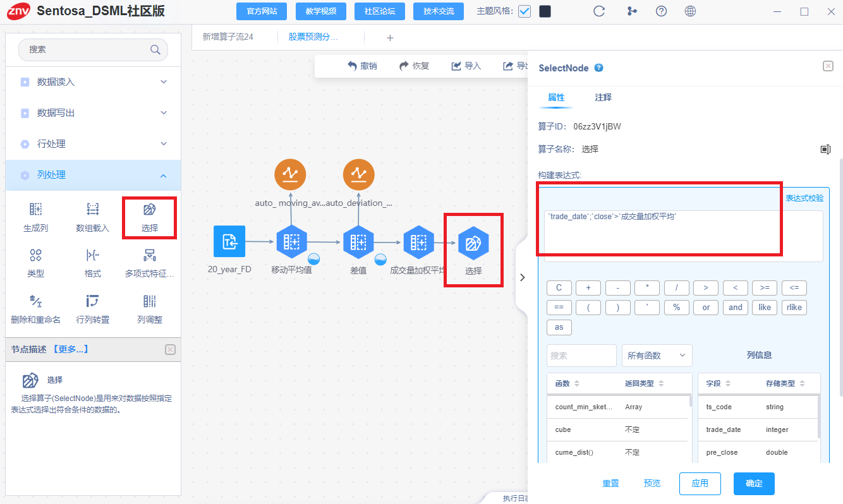Screen dimensions: 843x504
Task: Click the 'C' clear operator button
Action: click(x=559, y=288)
